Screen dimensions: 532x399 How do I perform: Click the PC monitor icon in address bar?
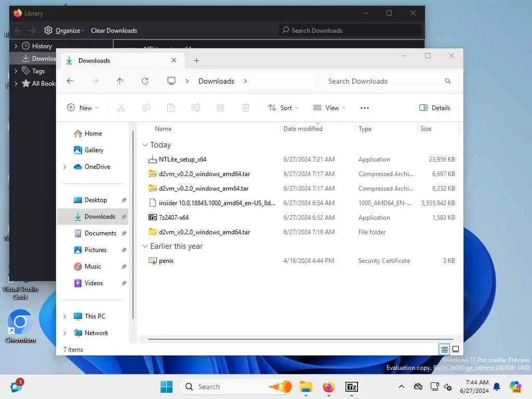coord(171,81)
